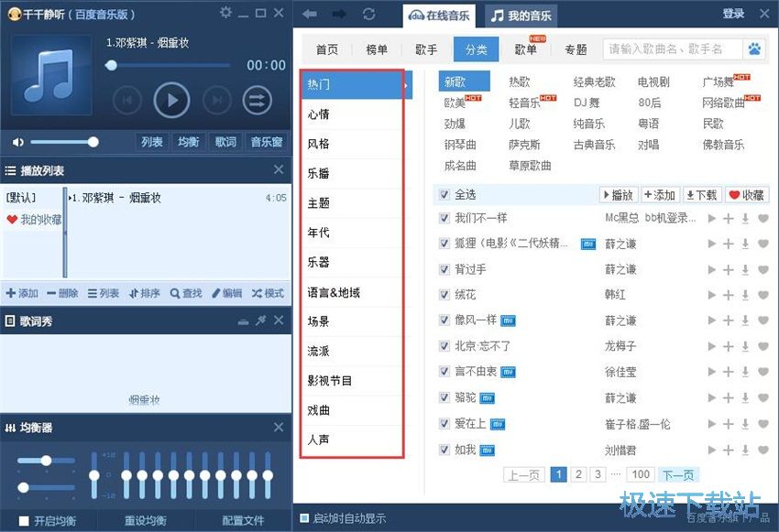Go to page 2 of results
This screenshot has width=779, height=532.
(578, 474)
